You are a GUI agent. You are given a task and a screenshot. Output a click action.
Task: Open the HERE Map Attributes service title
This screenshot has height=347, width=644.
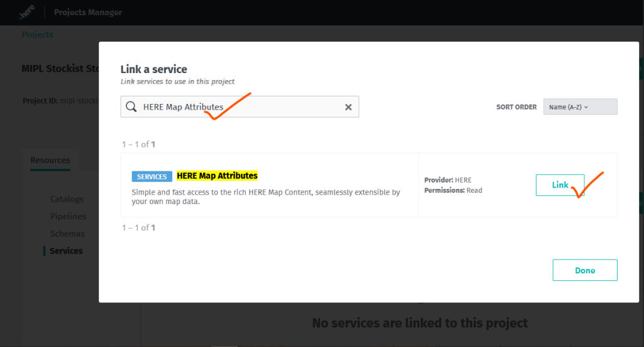[x=217, y=176]
